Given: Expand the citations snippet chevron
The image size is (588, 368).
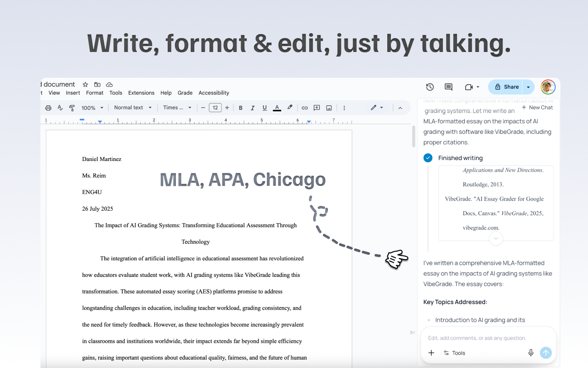Looking at the screenshot, I should click(x=496, y=238).
